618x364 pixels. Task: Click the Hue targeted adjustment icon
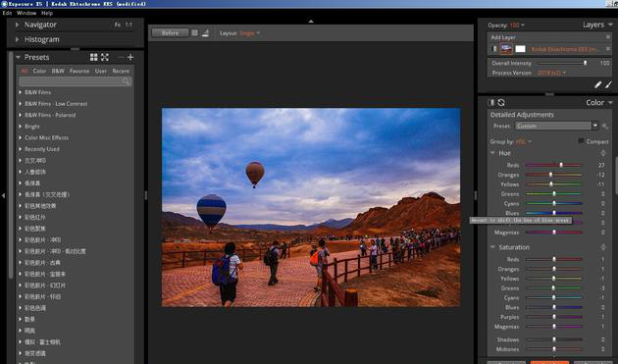[603, 153]
